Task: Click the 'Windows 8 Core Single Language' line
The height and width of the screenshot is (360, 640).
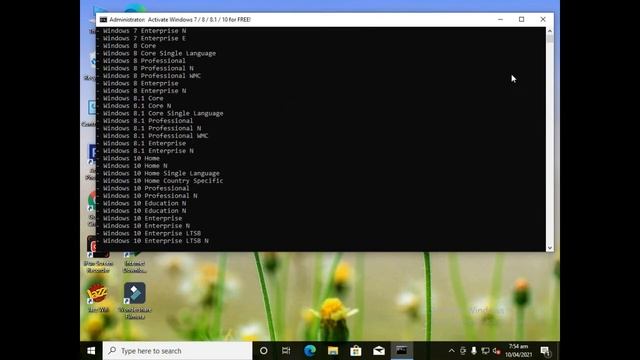Action: [x=160, y=53]
